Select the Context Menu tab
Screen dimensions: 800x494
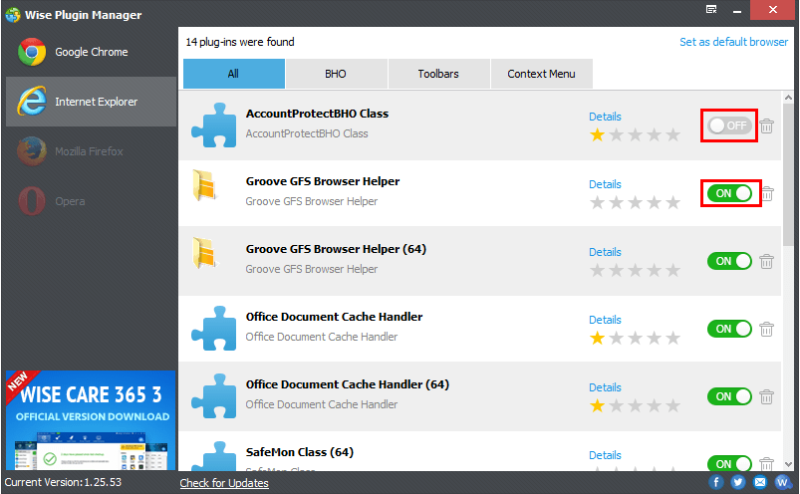pyautogui.click(x=541, y=74)
